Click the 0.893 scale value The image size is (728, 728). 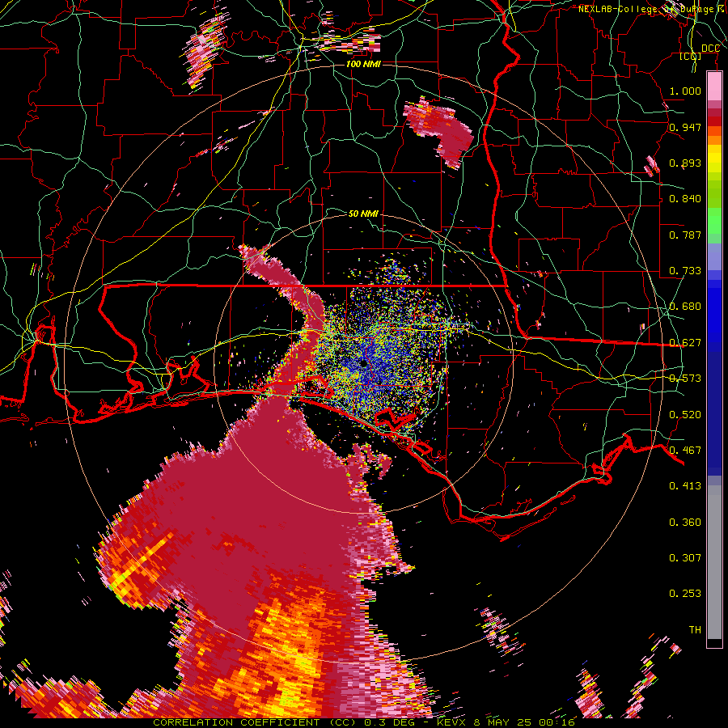pyautogui.click(x=685, y=163)
